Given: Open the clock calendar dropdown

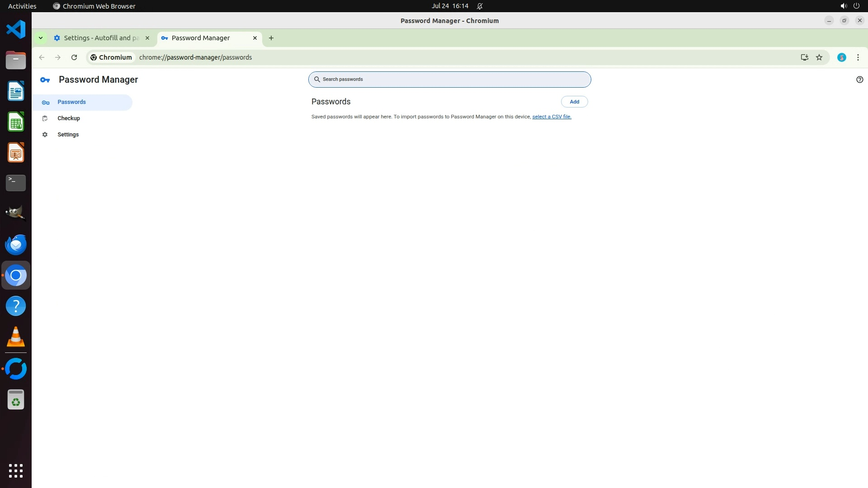Looking at the screenshot, I should [x=449, y=6].
